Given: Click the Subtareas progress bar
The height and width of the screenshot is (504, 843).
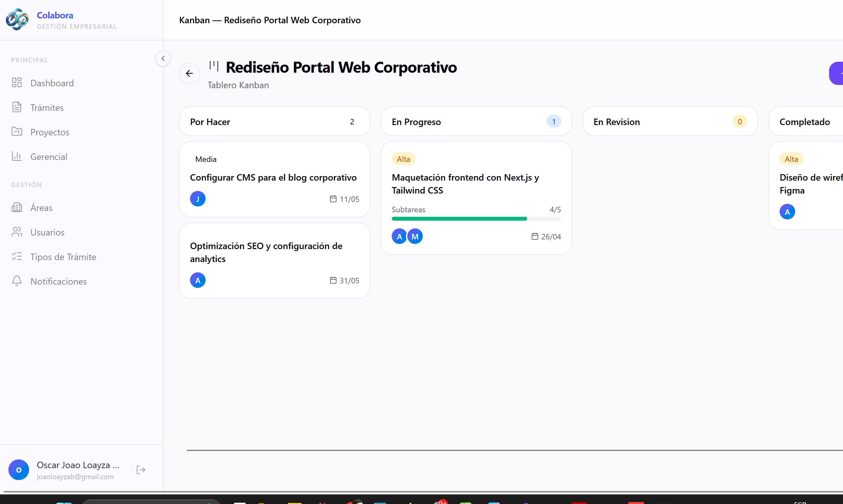Looking at the screenshot, I should [476, 218].
